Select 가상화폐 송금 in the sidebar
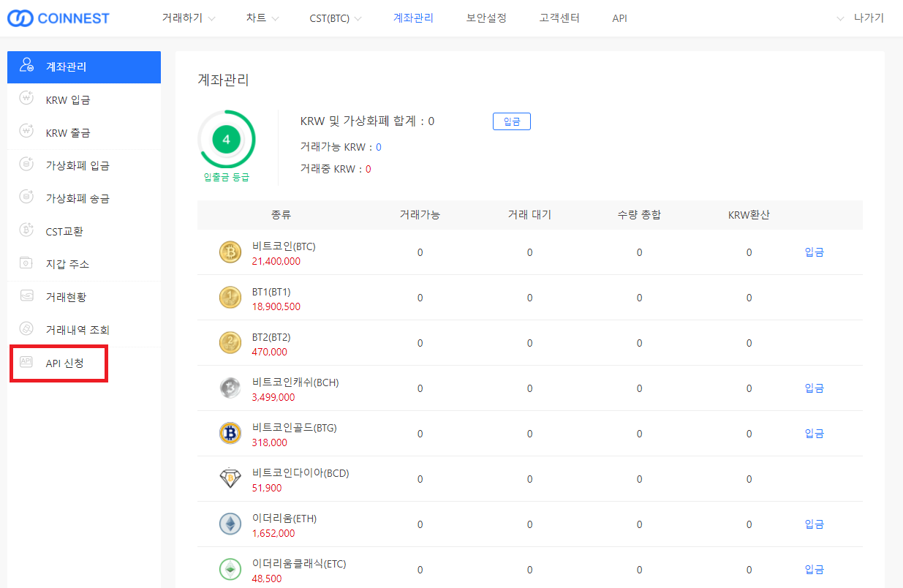 [84, 198]
